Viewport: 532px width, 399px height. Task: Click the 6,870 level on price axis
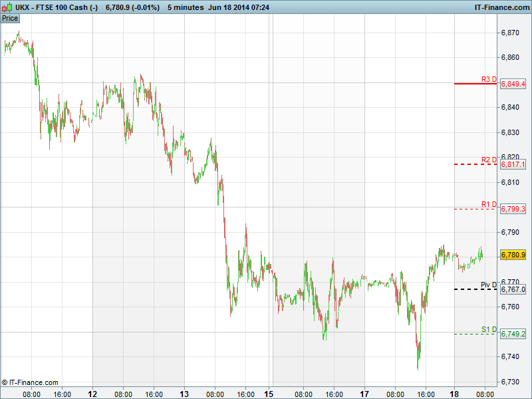[510, 33]
